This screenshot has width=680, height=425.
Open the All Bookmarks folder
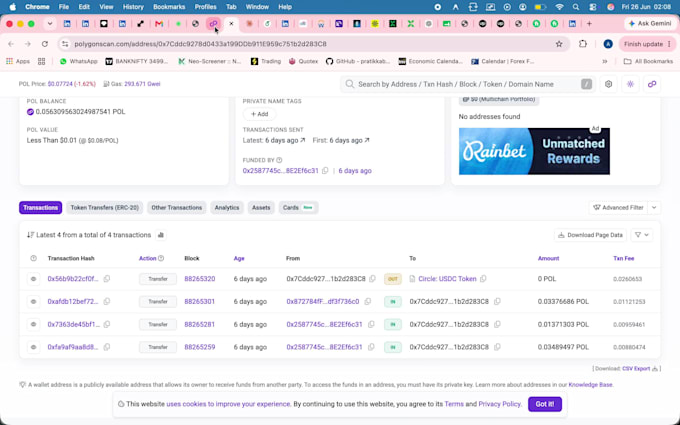[x=648, y=62]
